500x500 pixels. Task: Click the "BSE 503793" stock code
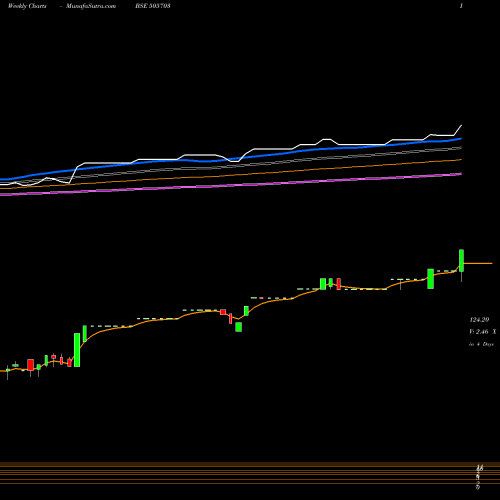(x=153, y=6)
